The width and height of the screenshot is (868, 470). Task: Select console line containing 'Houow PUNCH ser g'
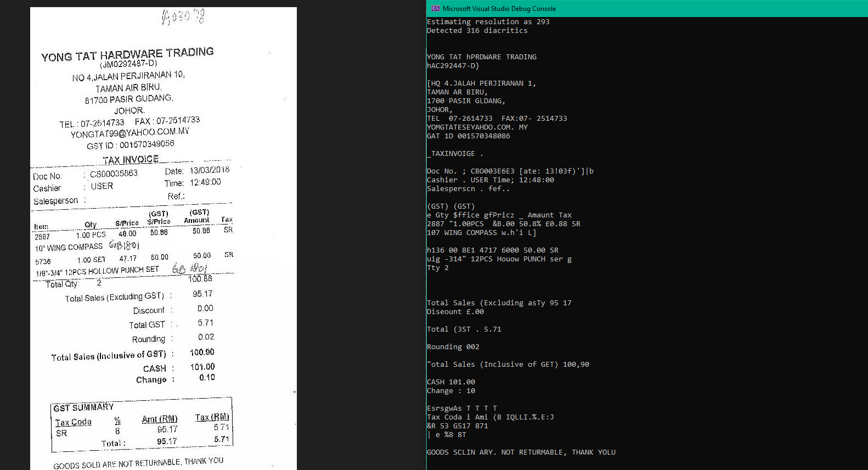tap(499, 259)
